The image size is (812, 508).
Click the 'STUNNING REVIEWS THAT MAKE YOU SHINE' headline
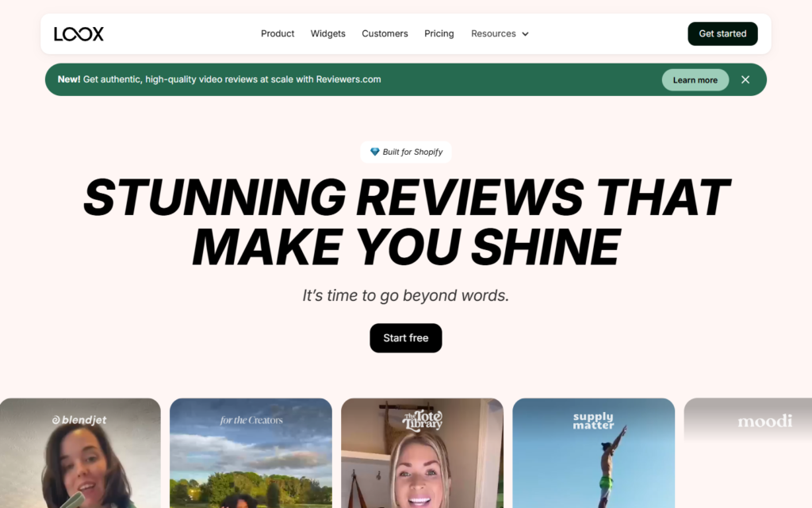click(406, 221)
